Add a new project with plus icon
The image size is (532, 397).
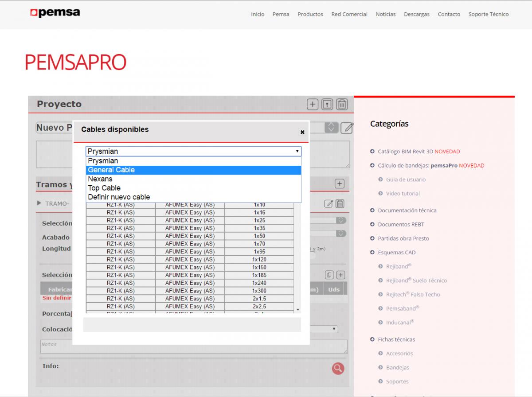[313, 105]
